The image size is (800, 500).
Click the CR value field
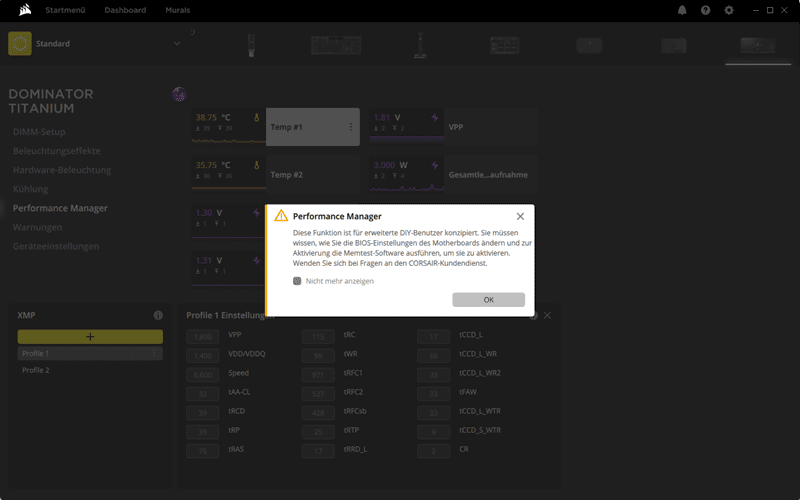(x=433, y=451)
